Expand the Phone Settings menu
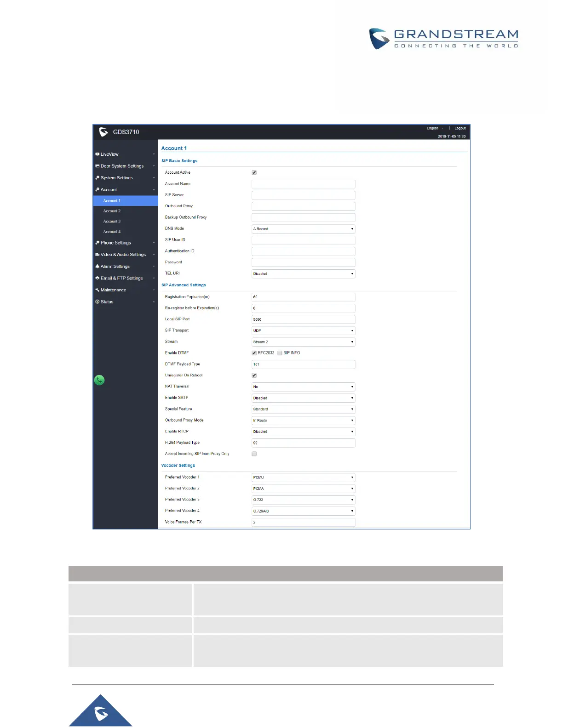 coord(126,243)
